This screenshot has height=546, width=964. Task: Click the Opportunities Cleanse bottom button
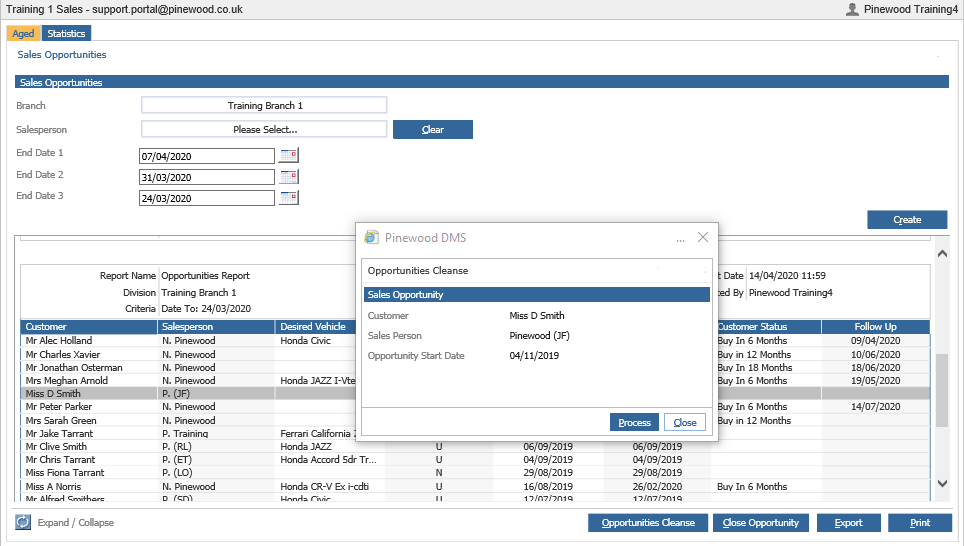[648, 523]
